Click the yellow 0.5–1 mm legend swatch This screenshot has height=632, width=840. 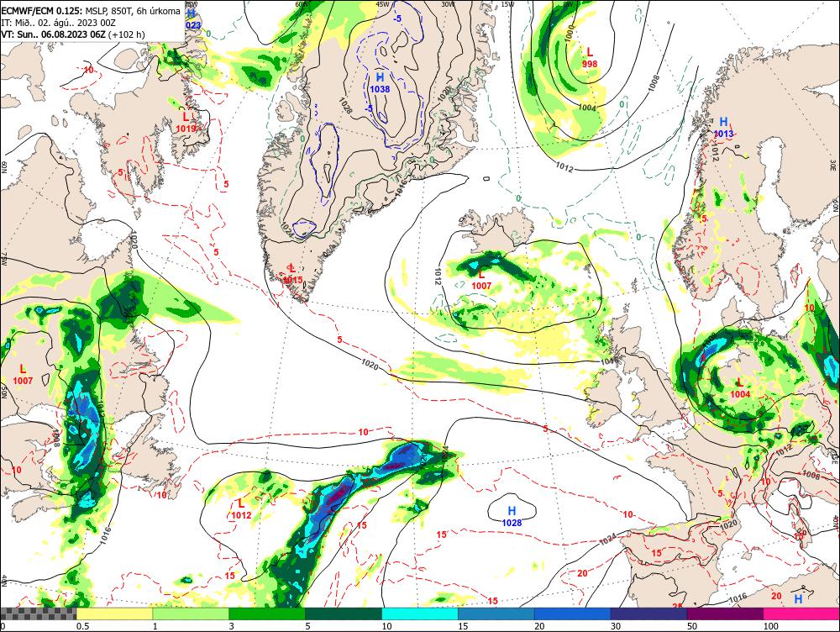114,614
